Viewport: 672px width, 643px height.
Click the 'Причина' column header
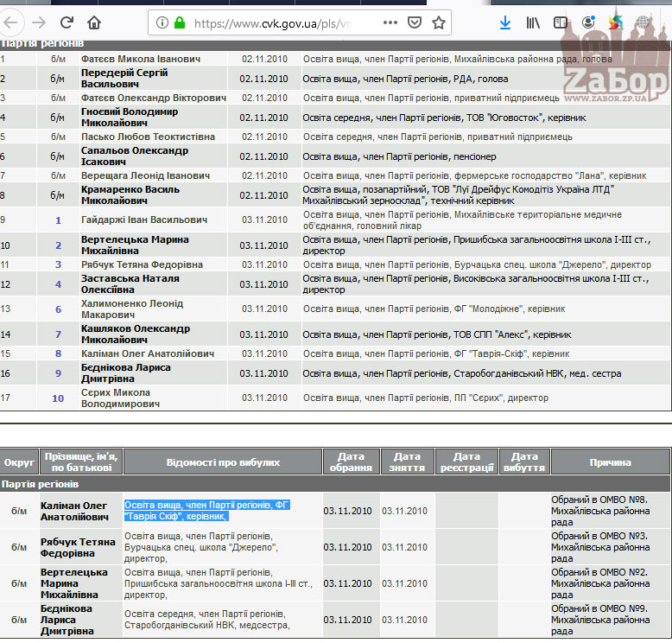[610, 462]
